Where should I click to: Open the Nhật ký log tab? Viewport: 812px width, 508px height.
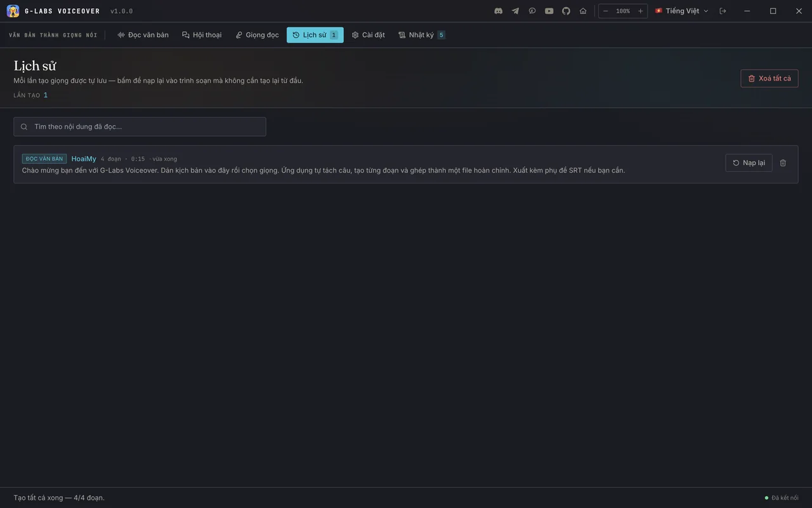coord(421,35)
